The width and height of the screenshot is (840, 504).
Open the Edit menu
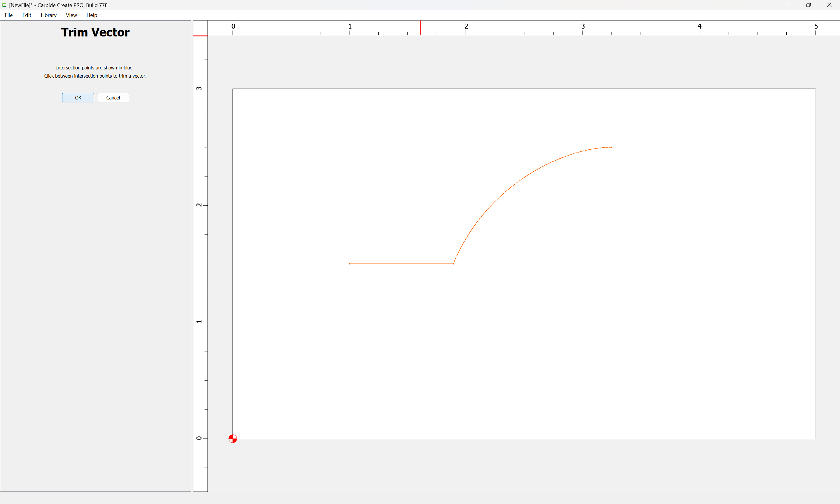pos(27,15)
